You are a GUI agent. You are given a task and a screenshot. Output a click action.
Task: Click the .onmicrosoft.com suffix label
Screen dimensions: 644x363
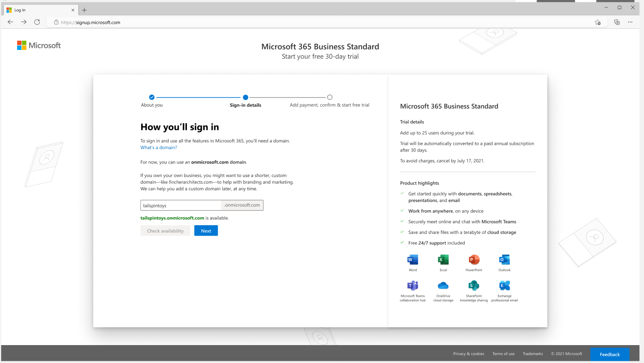tap(242, 205)
